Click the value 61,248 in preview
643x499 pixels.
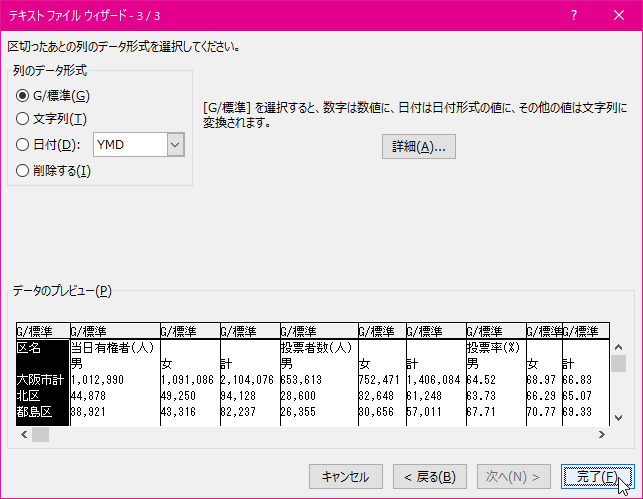424,396
